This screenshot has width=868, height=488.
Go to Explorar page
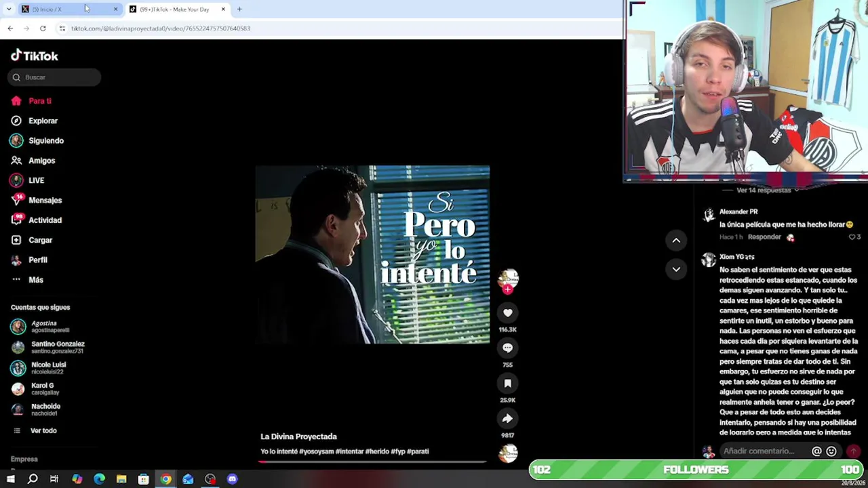point(43,121)
